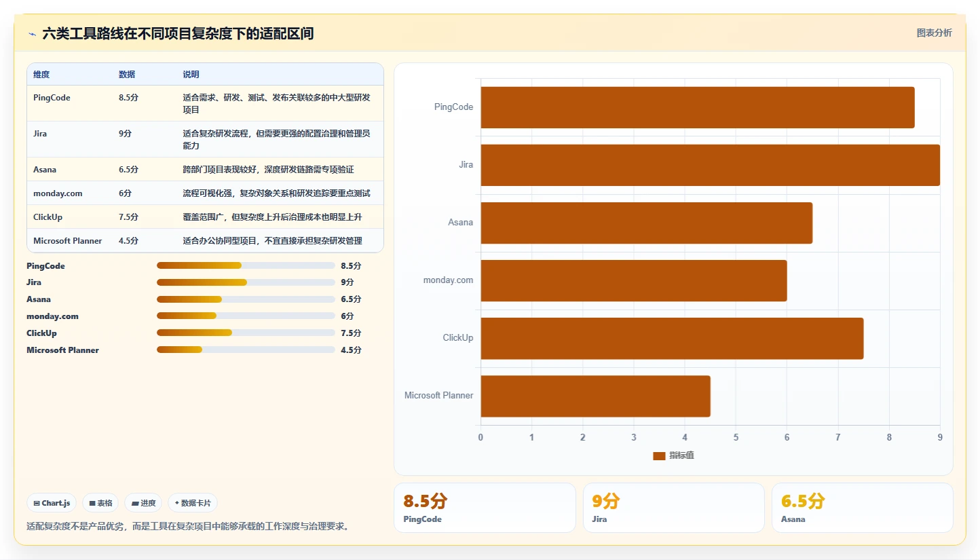Viewport: 980px width, 560px height.
Task: Click Asana cell in the table
Action: (x=45, y=169)
